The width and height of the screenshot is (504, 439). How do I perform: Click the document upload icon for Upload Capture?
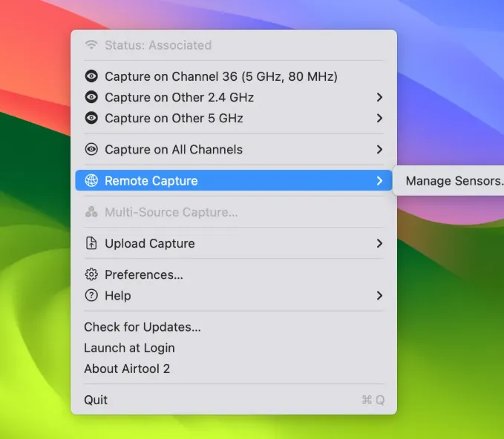click(x=91, y=243)
